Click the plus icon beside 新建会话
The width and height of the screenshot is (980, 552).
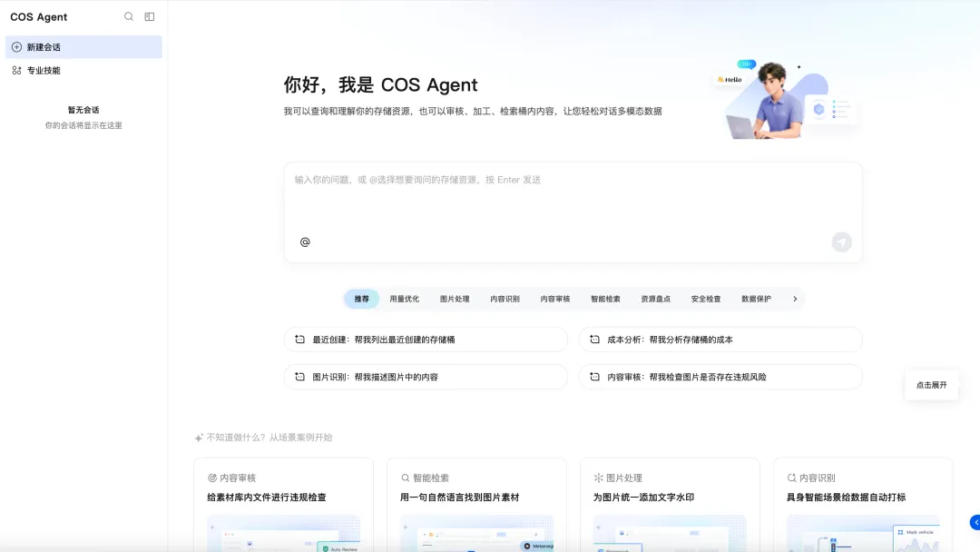click(17, 47)
